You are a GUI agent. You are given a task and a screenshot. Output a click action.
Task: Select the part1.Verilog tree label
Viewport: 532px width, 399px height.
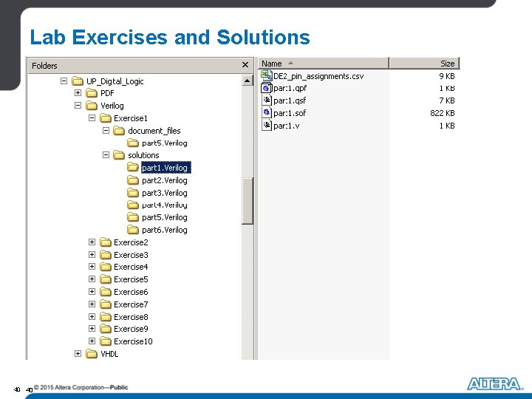[x=165, y=168]
